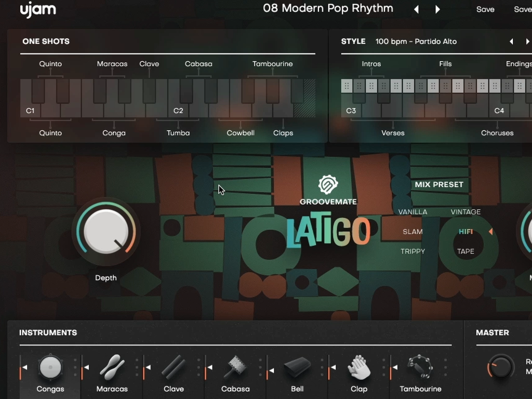Select the Clave instrument icon
Screen dimensions: 532x399
point(174,367)
